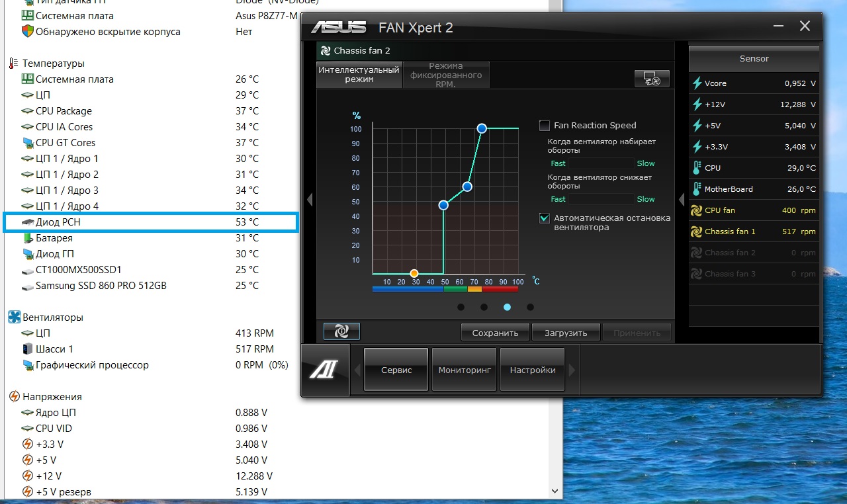Click the Диод ГП monitor icon
Screen dimensions: 847x504
(x=28, y=254)
